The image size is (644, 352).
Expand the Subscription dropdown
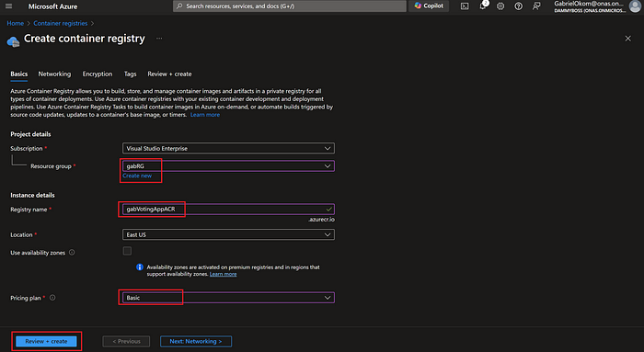(x=228, y=148)
